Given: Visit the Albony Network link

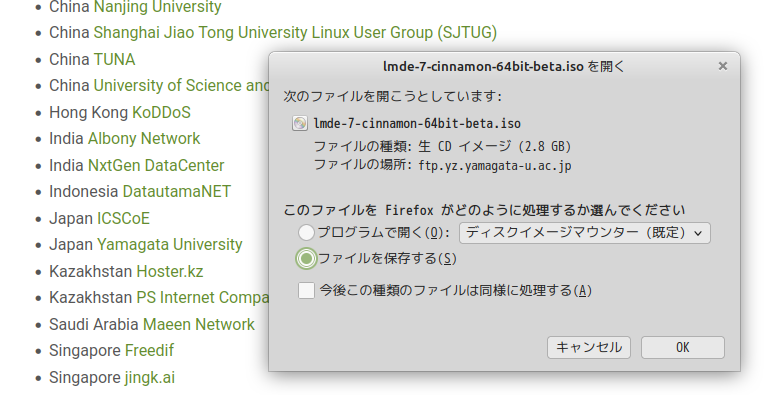Looking at the screenshot, I should [144, 138].
